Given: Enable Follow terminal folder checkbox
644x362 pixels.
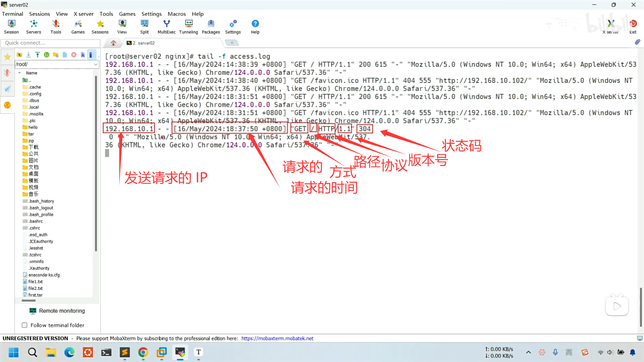Looking at the screenshot, I should [x=24, y=325].
